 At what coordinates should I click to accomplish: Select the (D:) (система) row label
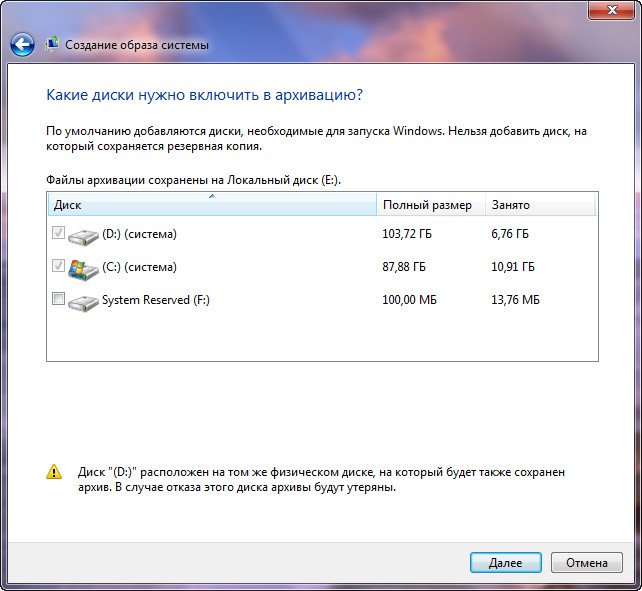coord(139,234)
